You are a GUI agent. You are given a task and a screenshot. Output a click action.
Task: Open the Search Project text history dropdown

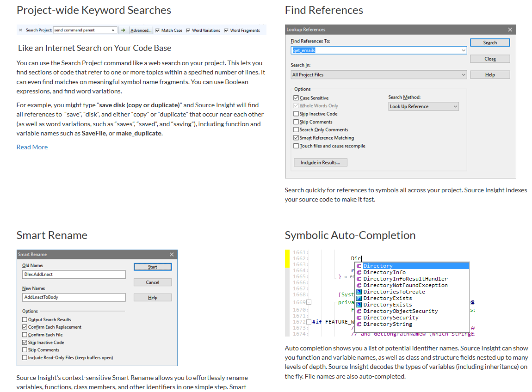[113, 30]
